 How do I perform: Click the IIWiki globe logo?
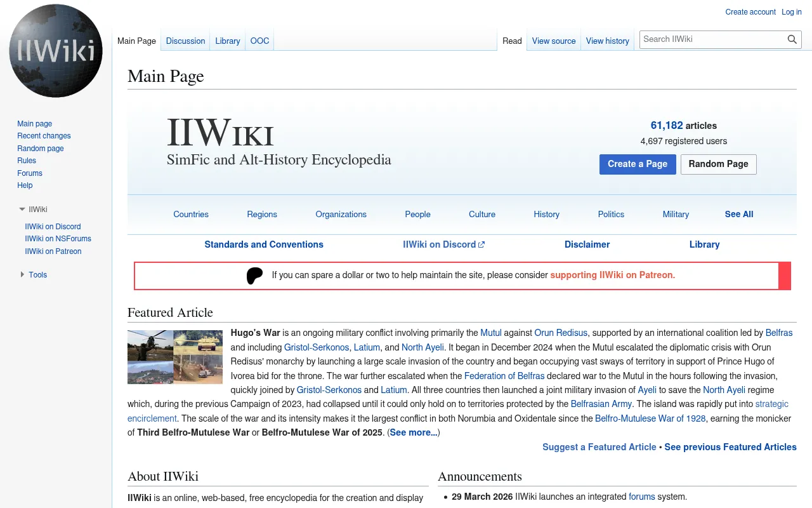click(x=56, y=51)
